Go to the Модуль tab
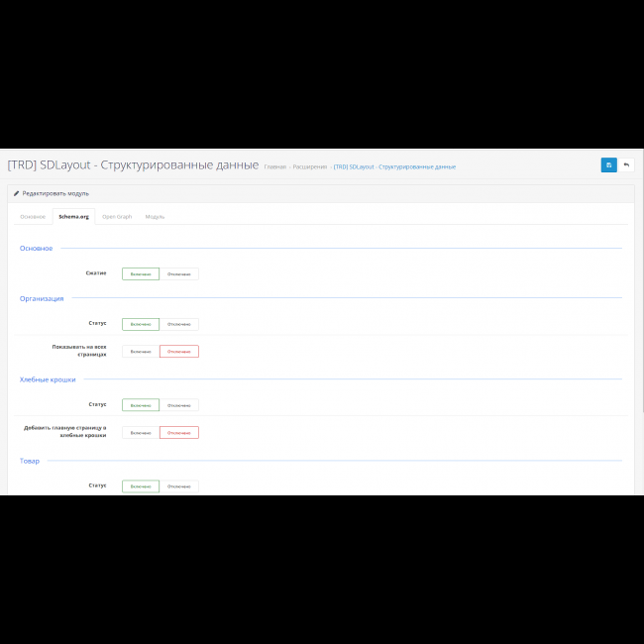The width and height of the screenshot is (644, 644). click(155, 216)
